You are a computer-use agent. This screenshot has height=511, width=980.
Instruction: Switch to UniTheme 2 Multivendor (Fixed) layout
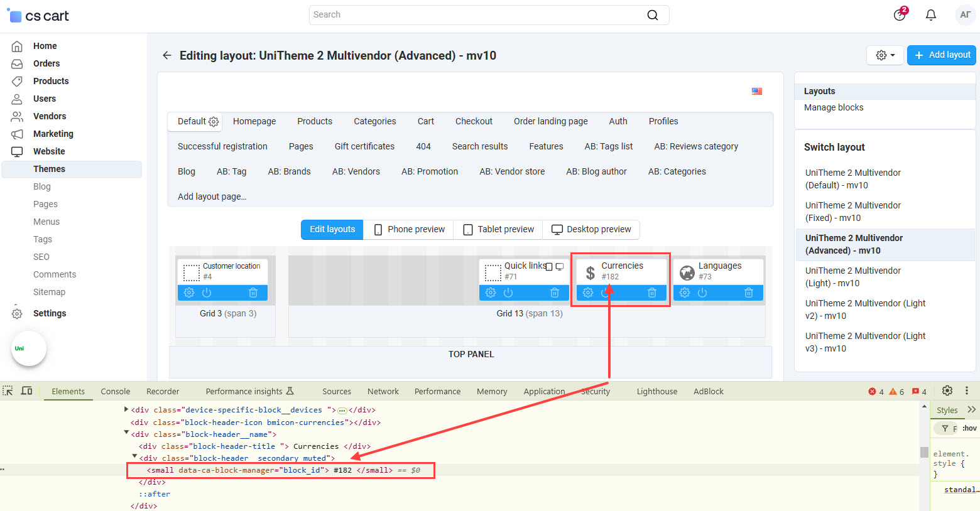(853, 212)
